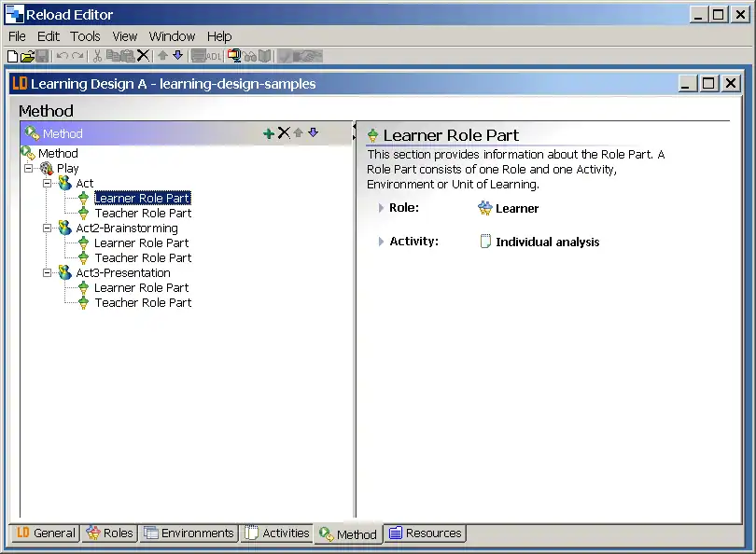Collapse the Play tree node

pyautogui.click(x=30, y=169)
